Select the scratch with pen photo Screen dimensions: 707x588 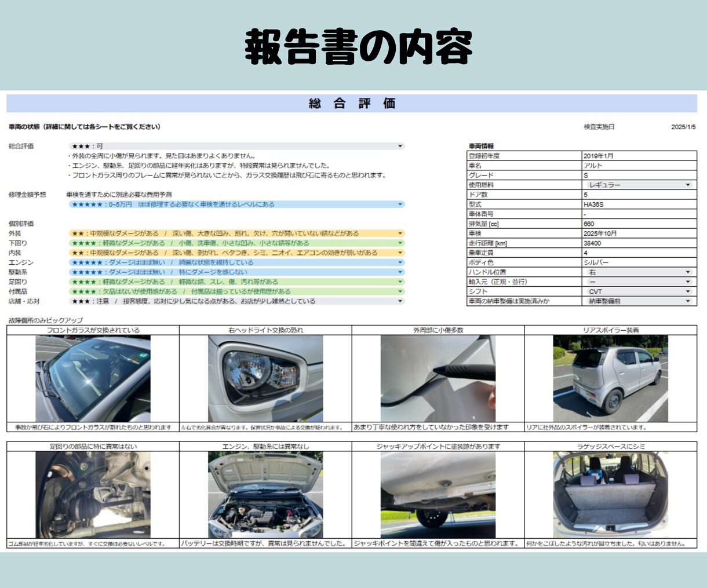pos(438,378)
